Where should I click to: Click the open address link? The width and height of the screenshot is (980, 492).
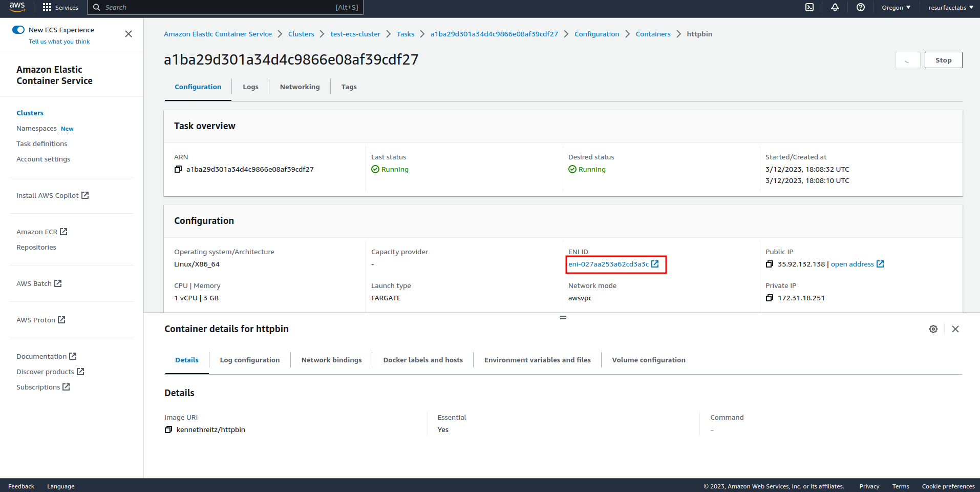(857, 264)
